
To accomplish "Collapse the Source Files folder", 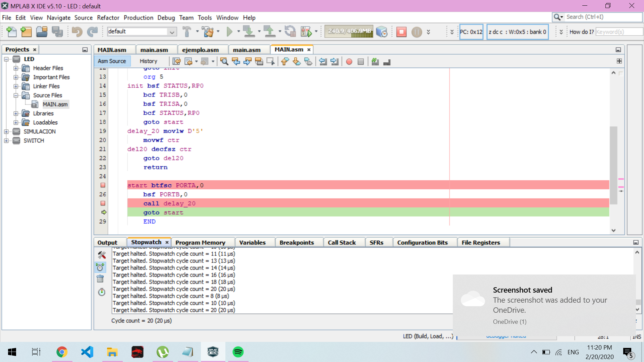I will (x=16, y=96).
